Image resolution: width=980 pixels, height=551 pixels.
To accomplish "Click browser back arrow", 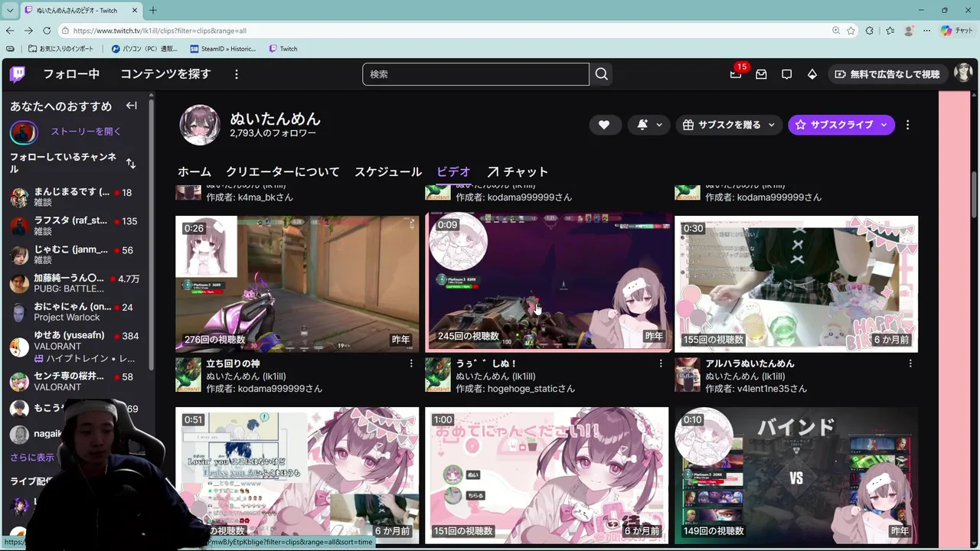I will (x=10, y=31).
